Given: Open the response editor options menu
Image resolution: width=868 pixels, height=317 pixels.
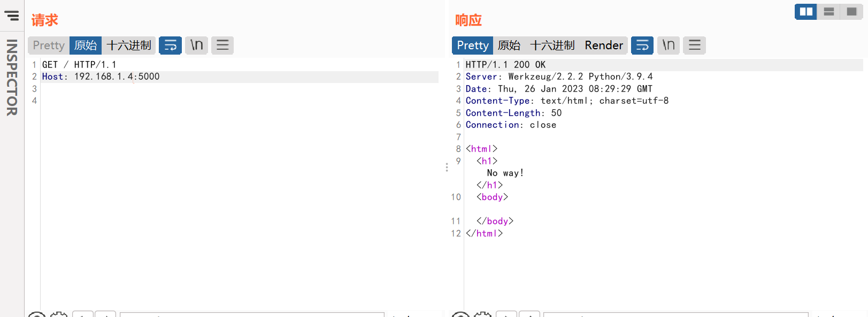Looking at the screenshot, I should pos(694,46).
